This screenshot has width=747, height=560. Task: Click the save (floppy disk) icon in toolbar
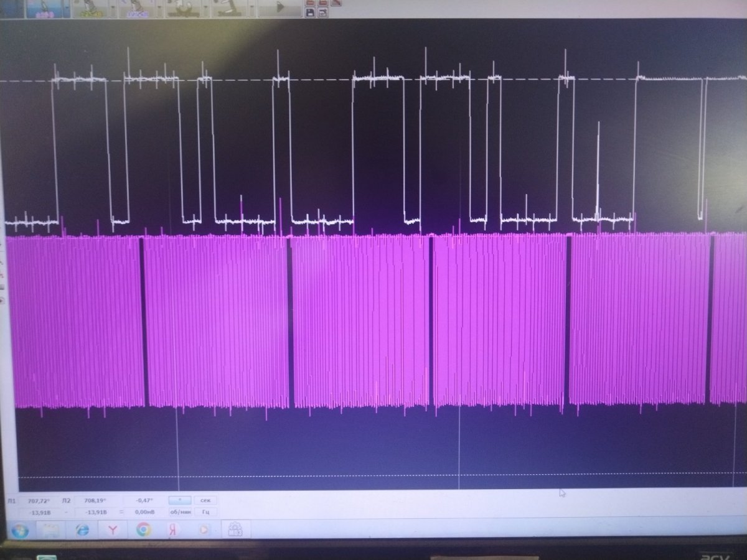pos(310,12)
